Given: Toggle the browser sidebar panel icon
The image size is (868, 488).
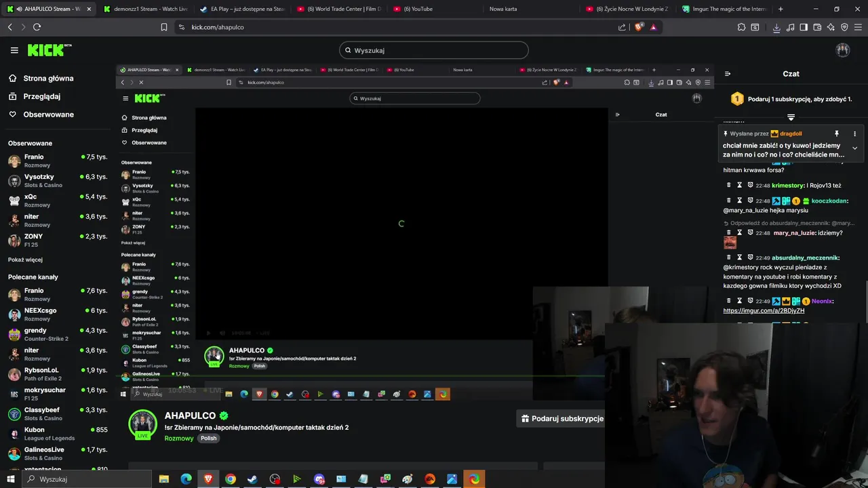Looking at the screenshot, I should 804,27.
